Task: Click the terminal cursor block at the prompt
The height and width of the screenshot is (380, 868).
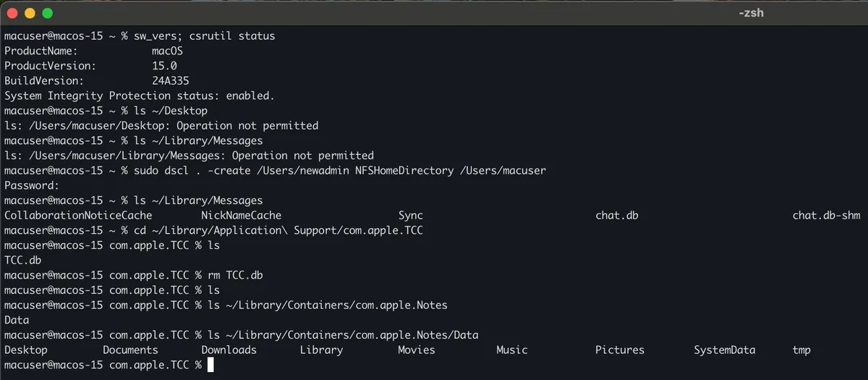Action: (211, 365)
